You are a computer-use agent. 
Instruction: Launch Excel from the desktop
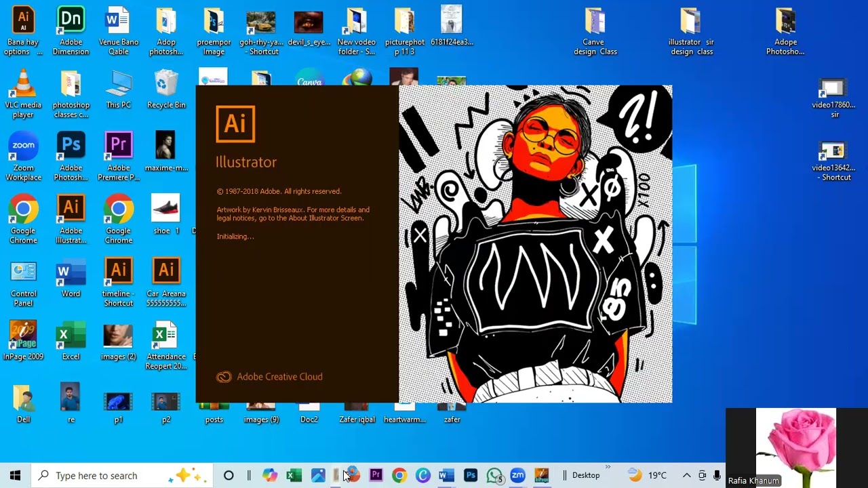(x=71, y=341)
